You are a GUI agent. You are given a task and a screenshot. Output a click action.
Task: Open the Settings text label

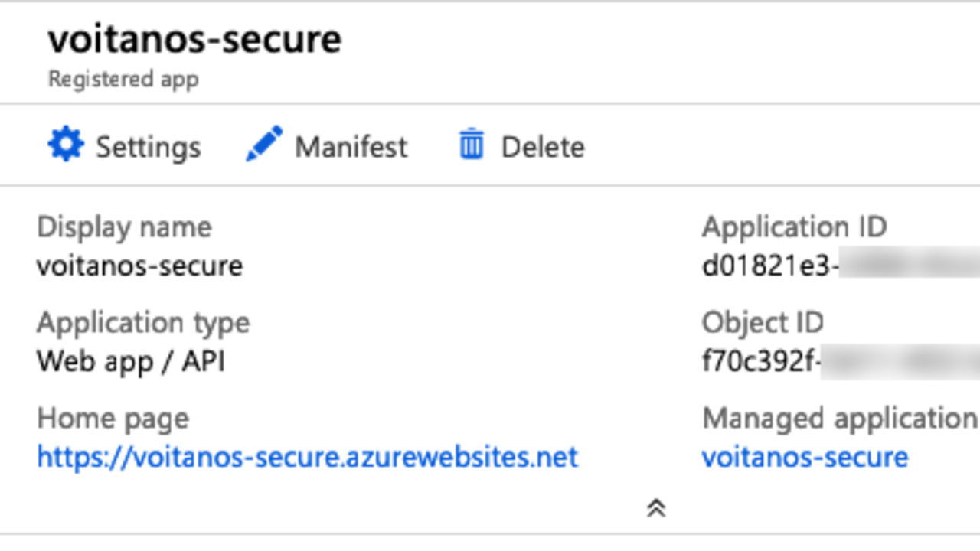click(x=148, y=146)
